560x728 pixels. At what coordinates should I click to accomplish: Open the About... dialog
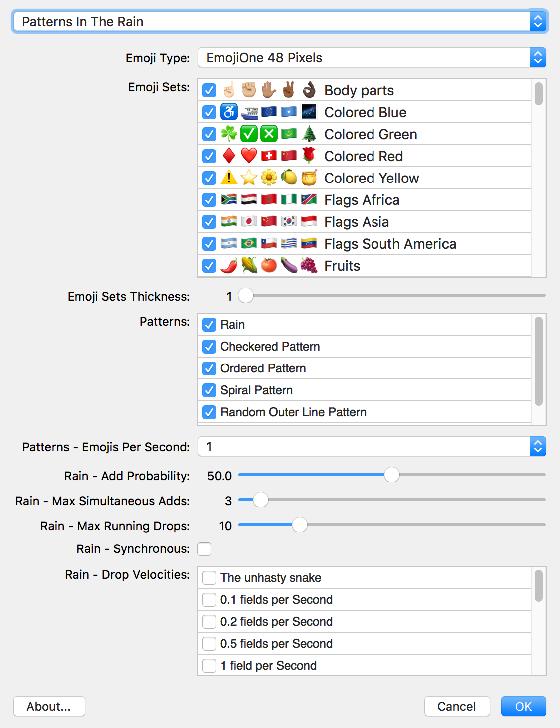pyautogui.click(x=49, y=706)
